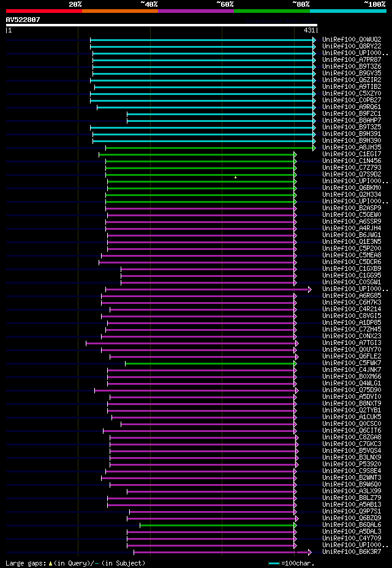
Task: Click the orange ~40% legend segment
Action: pyautogui.click(x=120, y=11)
